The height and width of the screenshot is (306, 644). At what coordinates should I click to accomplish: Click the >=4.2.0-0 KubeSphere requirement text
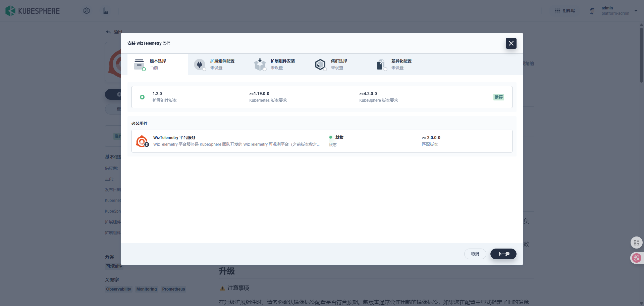point(368,94)
